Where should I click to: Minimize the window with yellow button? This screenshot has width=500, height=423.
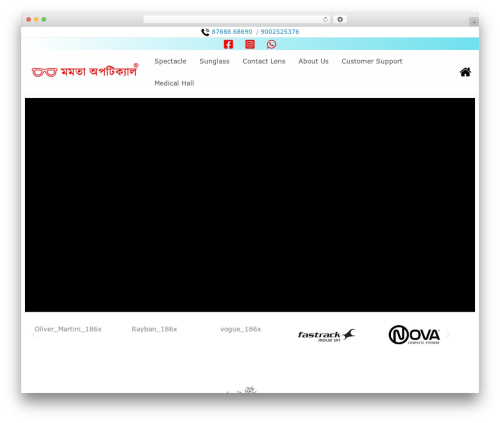tap(36, 20)
